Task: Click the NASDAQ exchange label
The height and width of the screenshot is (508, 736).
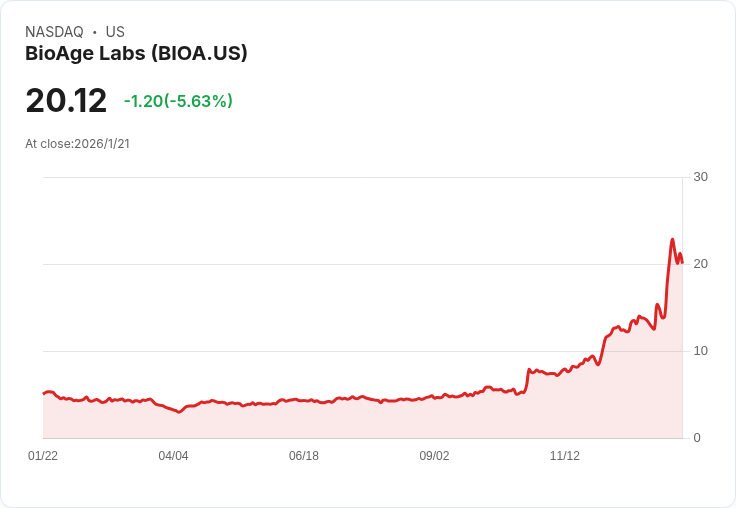Action: pos(54,32)
